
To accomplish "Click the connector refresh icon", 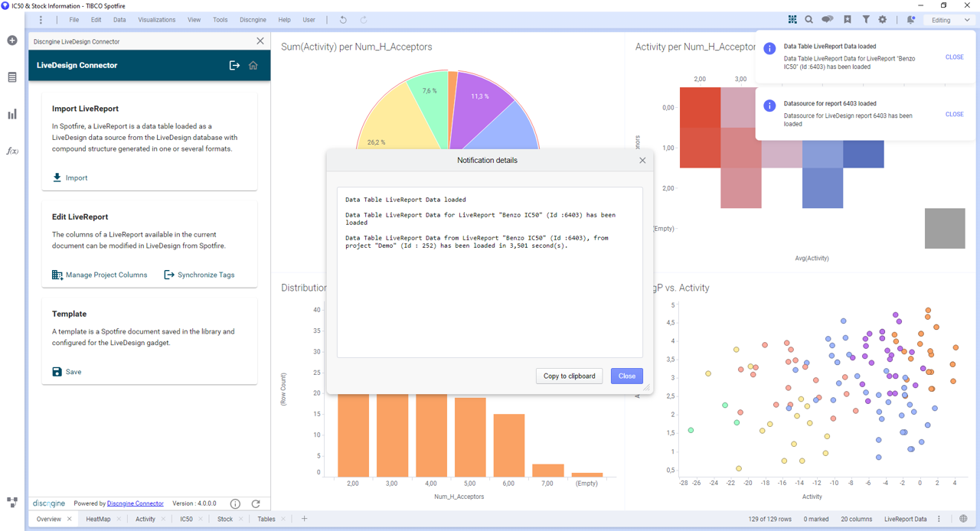I will 256,503.
